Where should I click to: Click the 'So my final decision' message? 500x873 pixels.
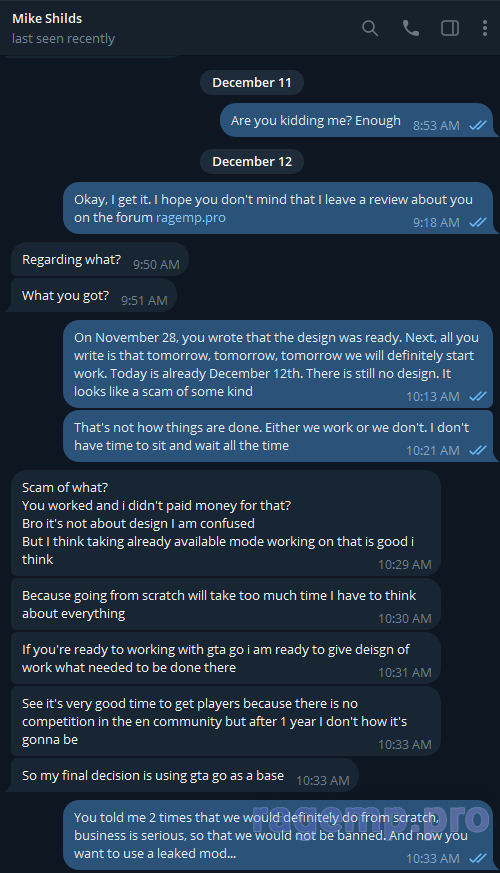pos(183,776)
